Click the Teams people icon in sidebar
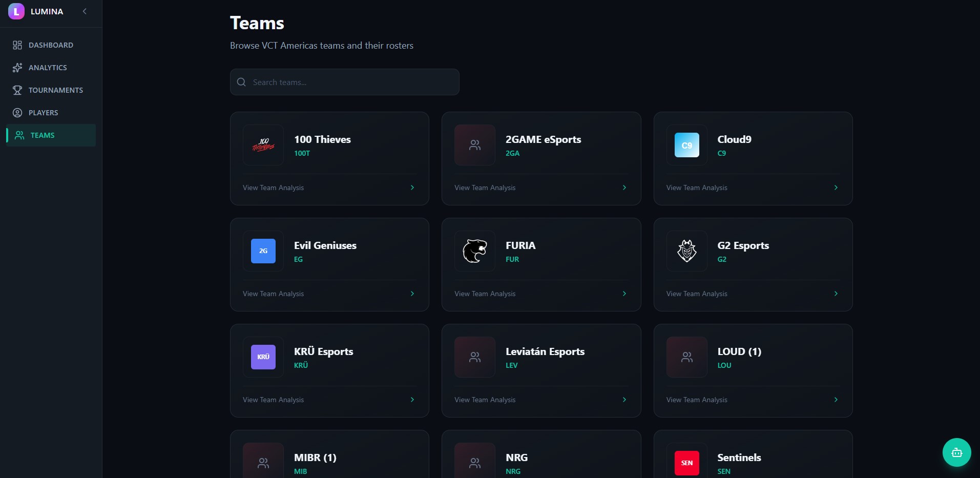The height and width of the screenshot is (478, 980). click(x=19, y=135)
